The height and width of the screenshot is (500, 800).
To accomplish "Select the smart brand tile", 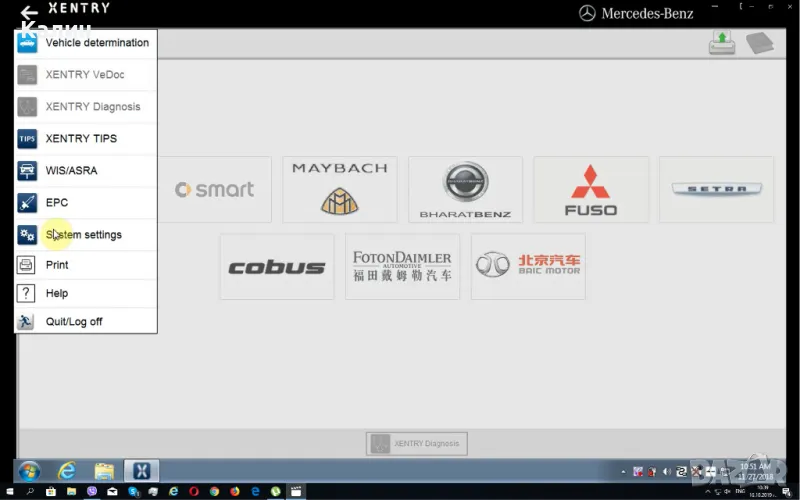I will coord(214,190).
